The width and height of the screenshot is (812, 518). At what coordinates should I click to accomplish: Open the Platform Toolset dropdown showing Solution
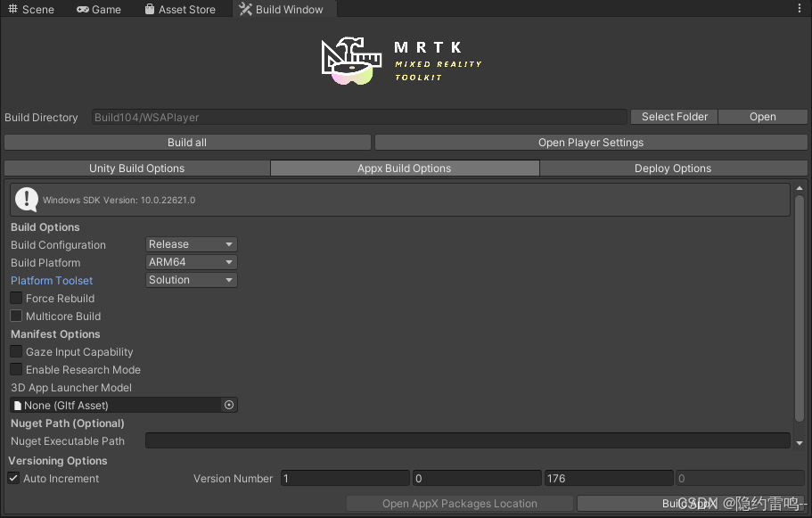tap(191, 280)
